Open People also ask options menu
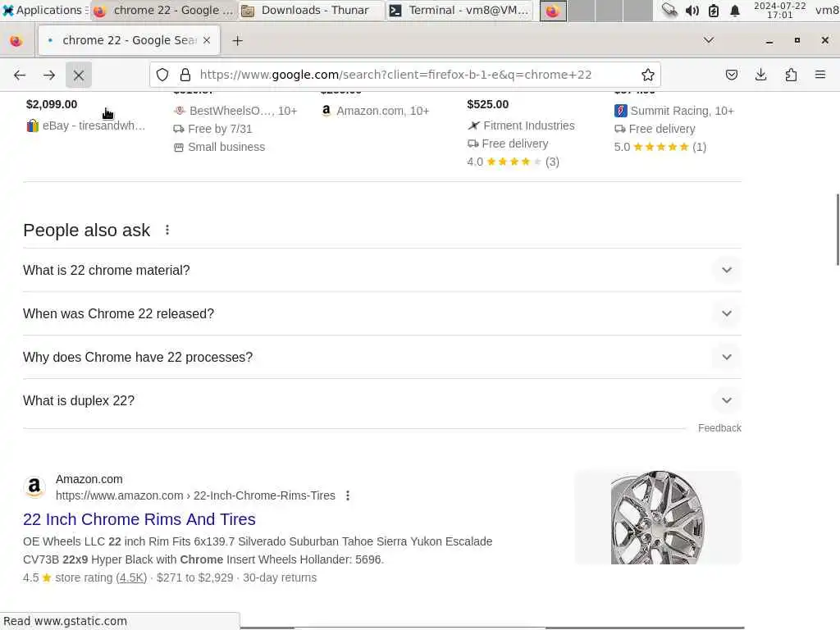The image size is (840, 630). pos(167,230)
